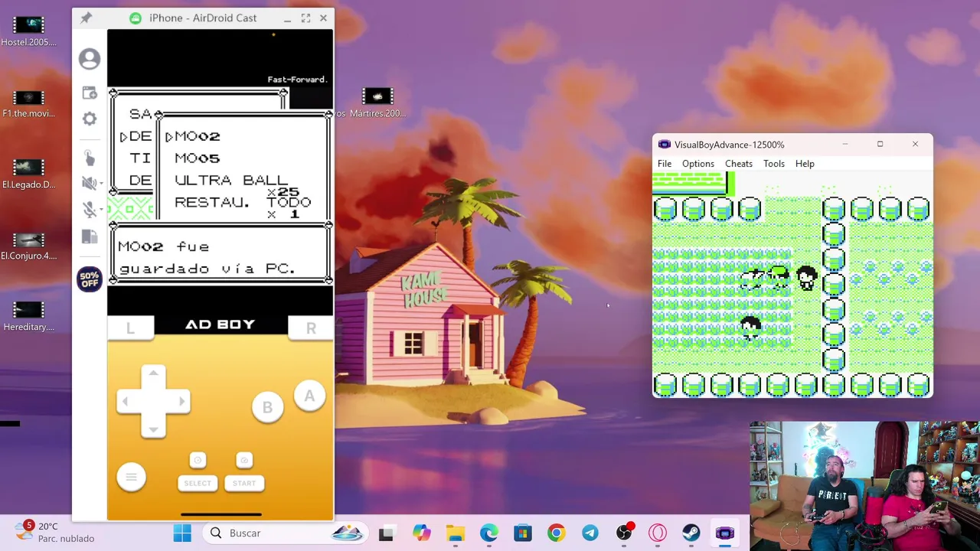Tap the D-pad up arrow

[153, 373]
